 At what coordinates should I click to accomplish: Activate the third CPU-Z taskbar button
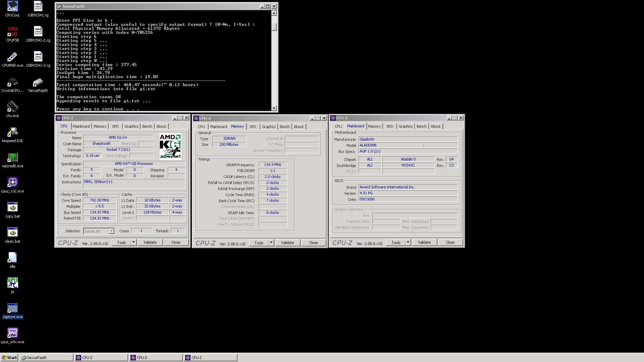click(211, 358)
